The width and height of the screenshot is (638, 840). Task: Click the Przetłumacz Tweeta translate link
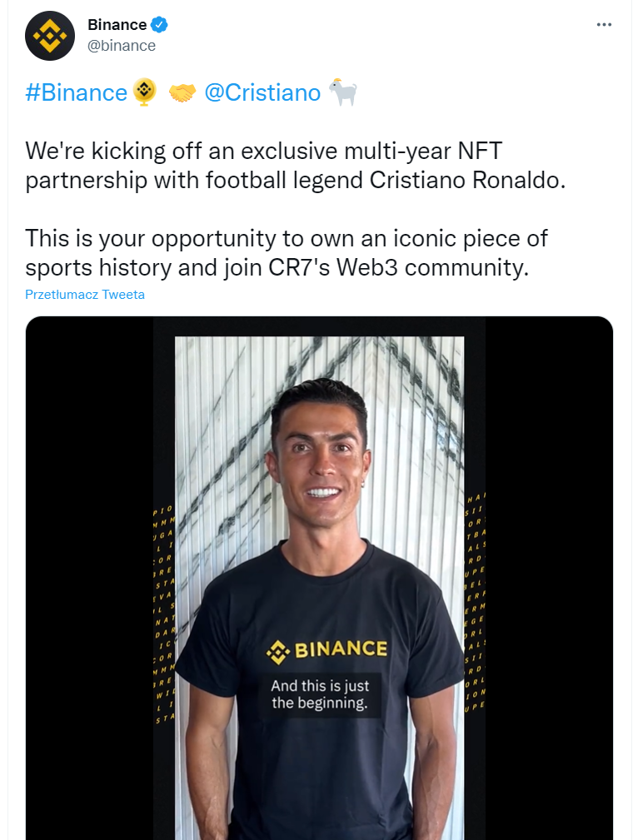[85, 295]
